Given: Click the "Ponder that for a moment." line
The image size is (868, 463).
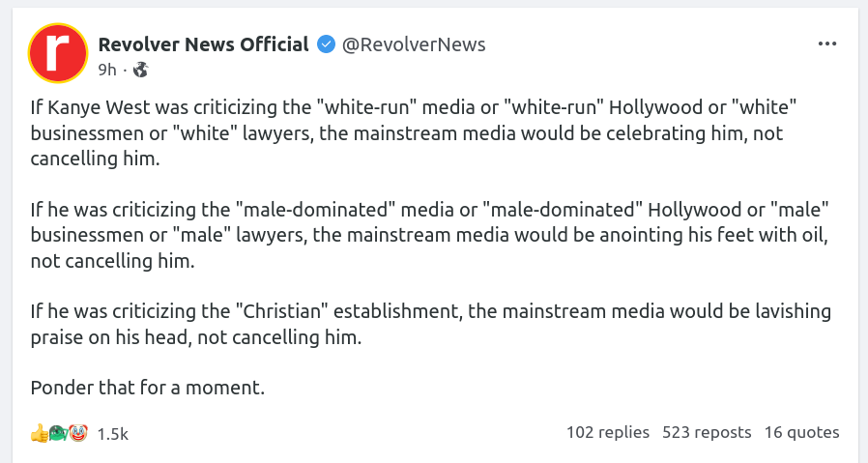Looking at the screenshot, I should coord(147,389).
